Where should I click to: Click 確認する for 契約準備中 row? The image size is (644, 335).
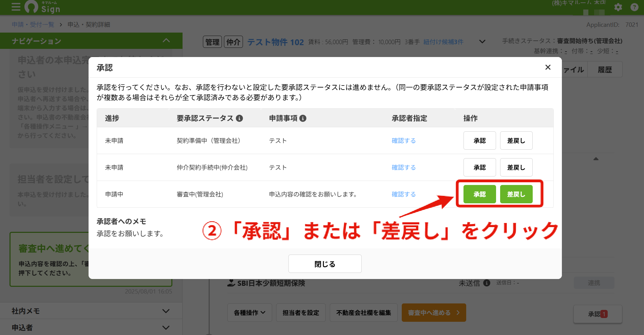(x=403, y=141)
